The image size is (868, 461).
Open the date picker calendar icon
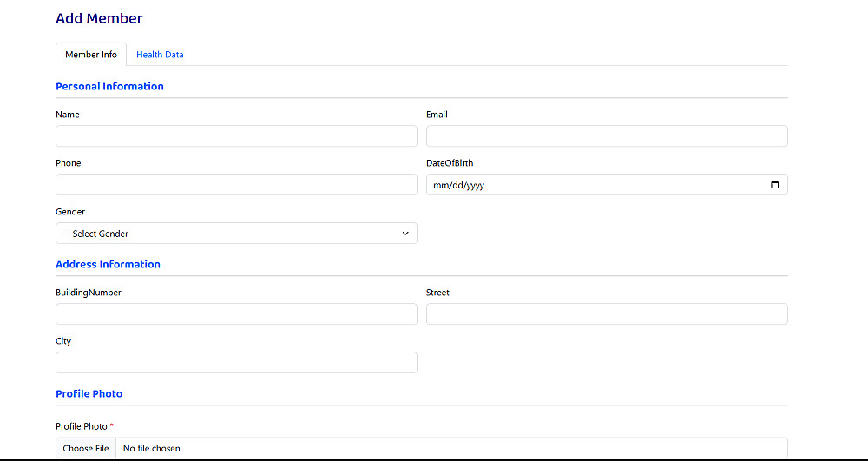point(774,185)
